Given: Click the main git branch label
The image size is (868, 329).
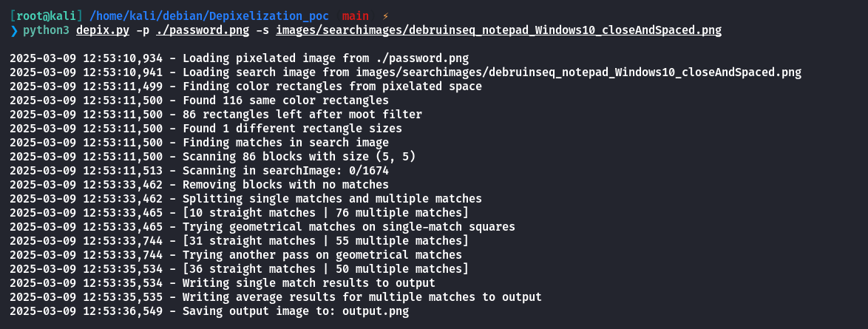Looking at the screenshot, I should point(356,16).
